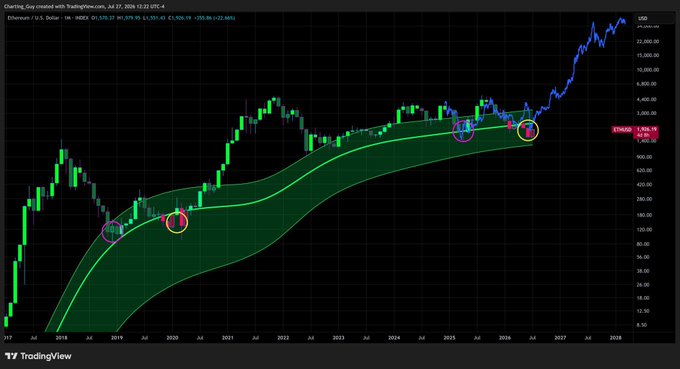This screenshot has width=680, height=369.
Task: Click the 22,000.00 price axis label
Action: pyautogui.click(x=648, y=41)
